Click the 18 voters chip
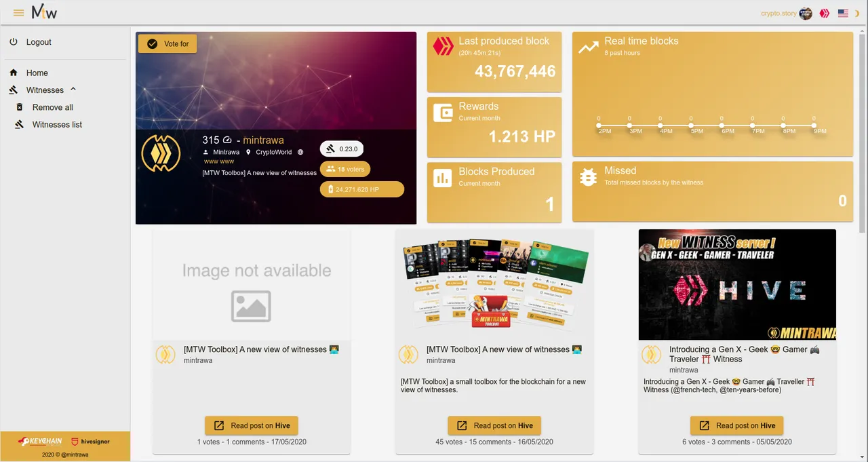The width and height of the screenshot is (868, 462). (x=345, y=169)
